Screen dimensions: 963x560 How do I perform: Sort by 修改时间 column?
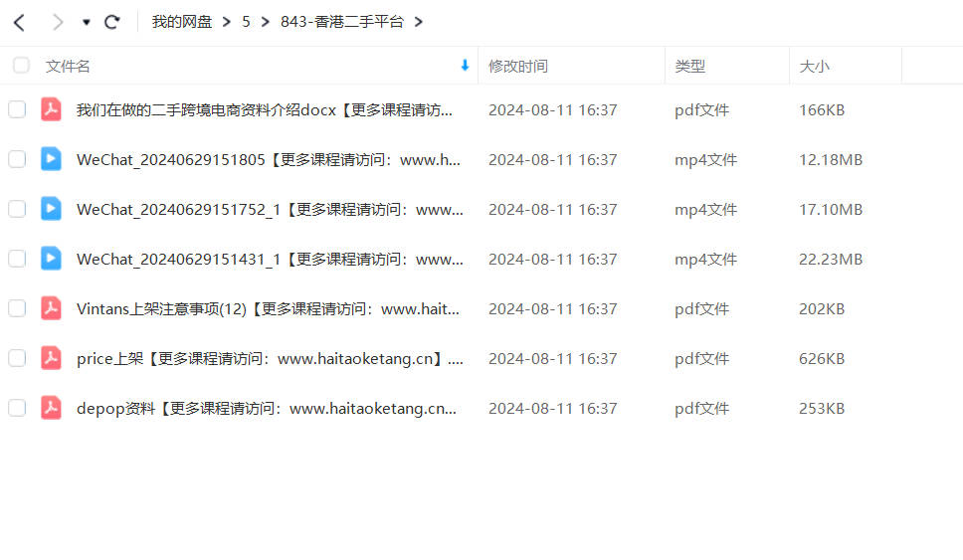(517, 67)
